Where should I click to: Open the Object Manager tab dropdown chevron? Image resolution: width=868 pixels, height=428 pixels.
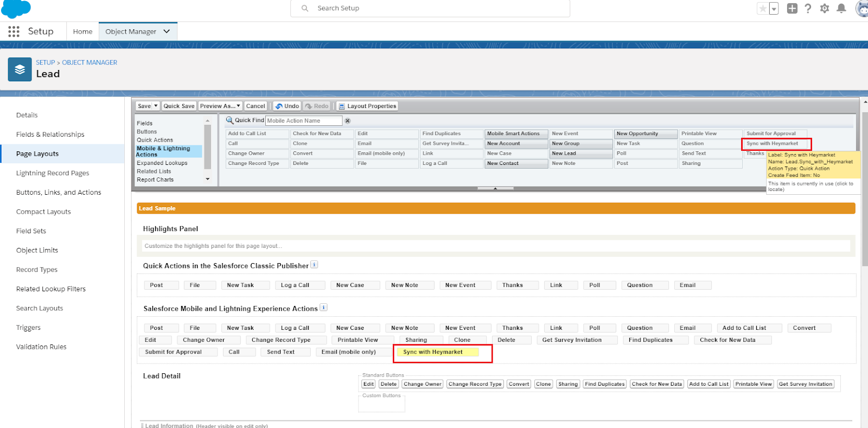[x=167, y=31]
